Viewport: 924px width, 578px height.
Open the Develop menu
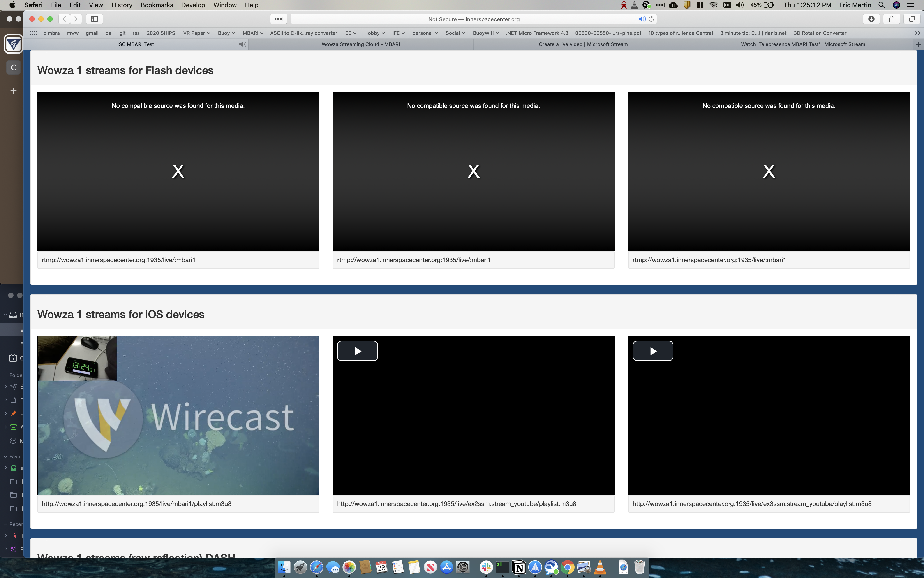193,5
